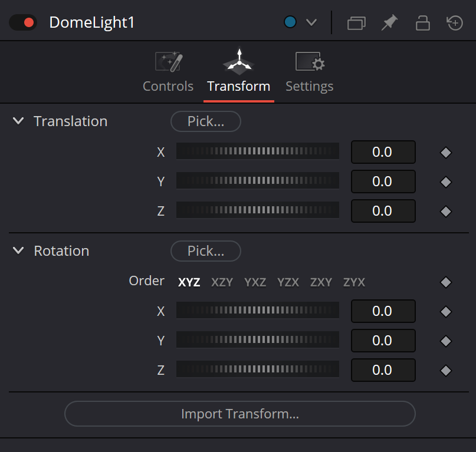Add keyframe for Translation Z
The height and width of the screenshot is (452, 476).
click(x=446, y=212)
